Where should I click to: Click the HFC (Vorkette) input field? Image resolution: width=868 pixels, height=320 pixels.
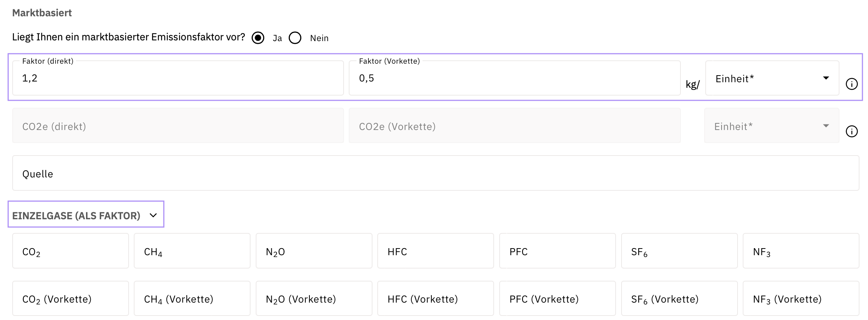tap(435, 299)
